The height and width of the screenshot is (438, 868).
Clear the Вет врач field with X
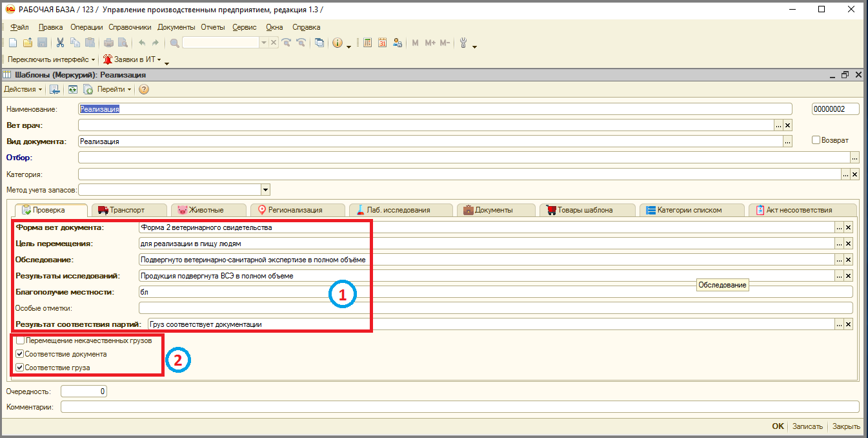pyautogui.click(x=788, y=125)
